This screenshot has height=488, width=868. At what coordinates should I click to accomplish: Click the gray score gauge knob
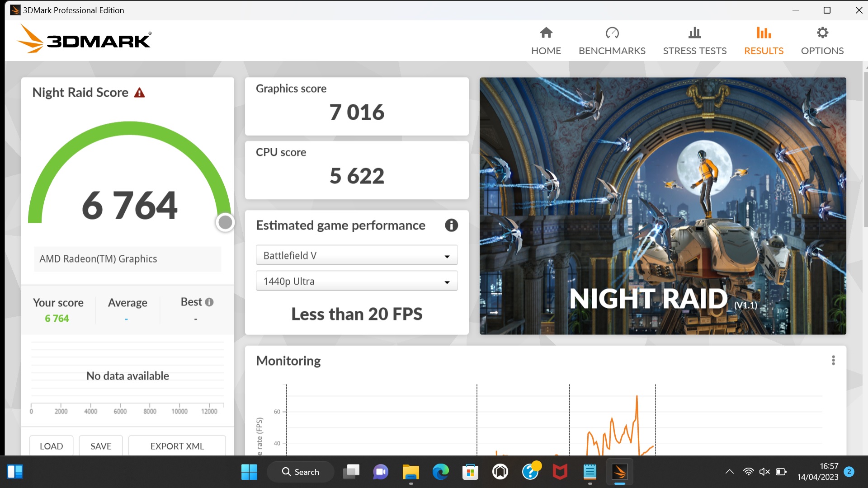click(x=225, y=222)
